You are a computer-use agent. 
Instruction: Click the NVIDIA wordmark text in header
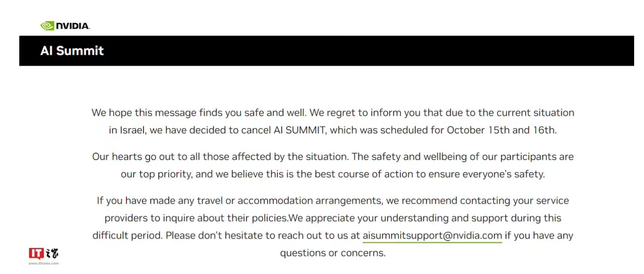[72, 26]
